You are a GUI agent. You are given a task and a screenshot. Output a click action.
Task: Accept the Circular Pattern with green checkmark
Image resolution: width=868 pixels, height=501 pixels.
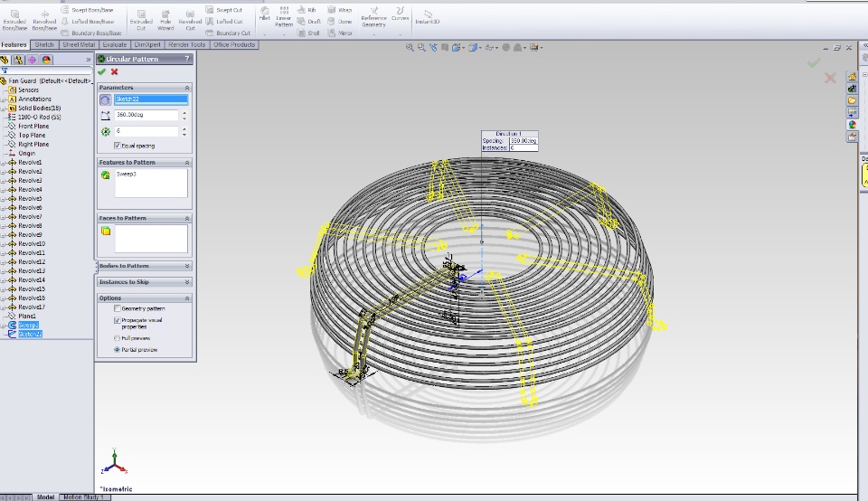tap(101, 71)
